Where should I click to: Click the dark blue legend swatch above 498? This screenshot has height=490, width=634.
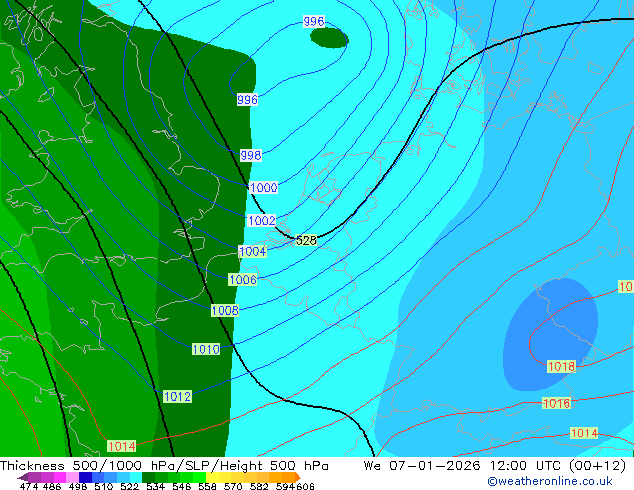(x=85, y=477)
